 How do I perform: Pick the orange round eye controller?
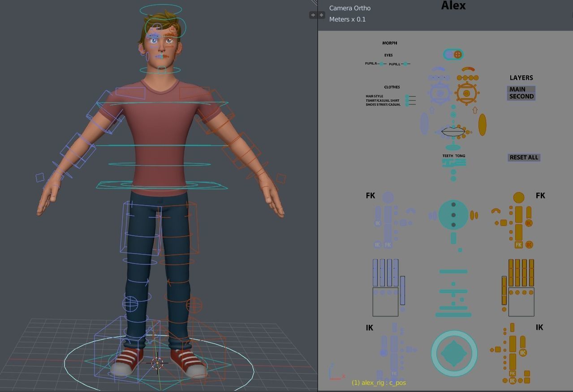pos(466,93)
